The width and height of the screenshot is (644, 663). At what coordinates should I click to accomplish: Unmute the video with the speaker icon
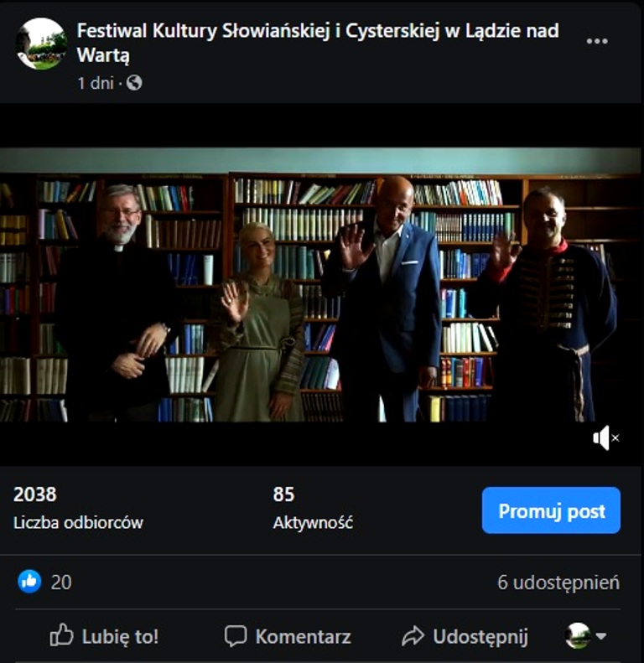coord(606,438)
